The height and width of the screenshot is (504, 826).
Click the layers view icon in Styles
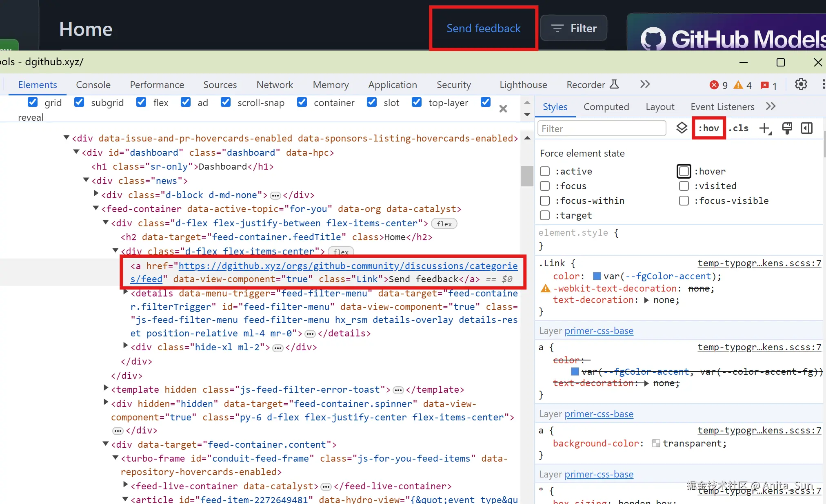coord(682,128)
